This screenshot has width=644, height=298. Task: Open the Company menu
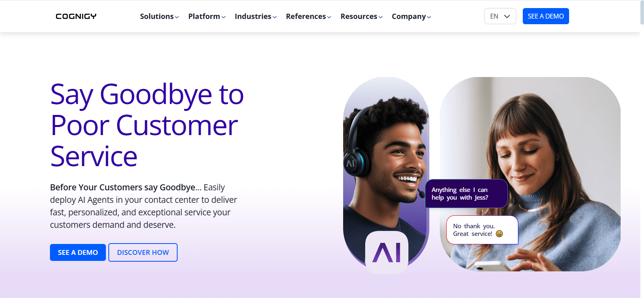coord(412,17)
